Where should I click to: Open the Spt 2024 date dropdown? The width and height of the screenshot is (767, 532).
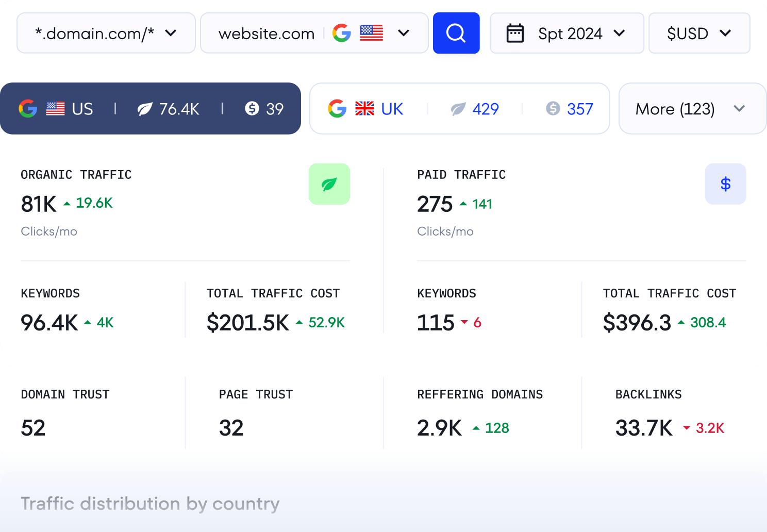(x=567, y=34)
